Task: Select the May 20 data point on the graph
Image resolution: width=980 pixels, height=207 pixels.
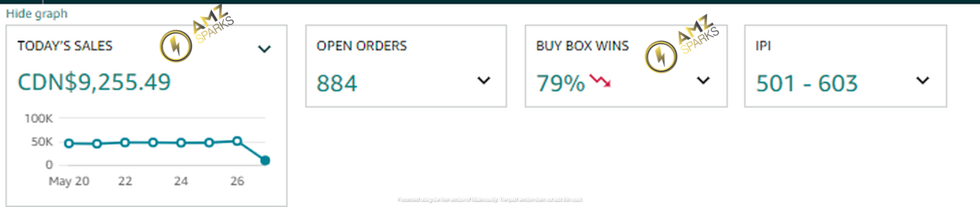Action: click(x=69, y=143)
